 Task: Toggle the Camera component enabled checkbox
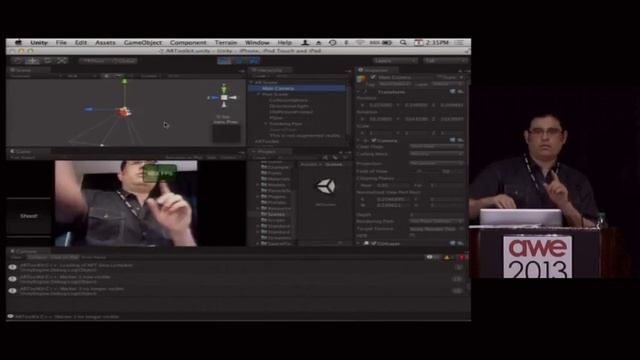click(x=374, y=140)
